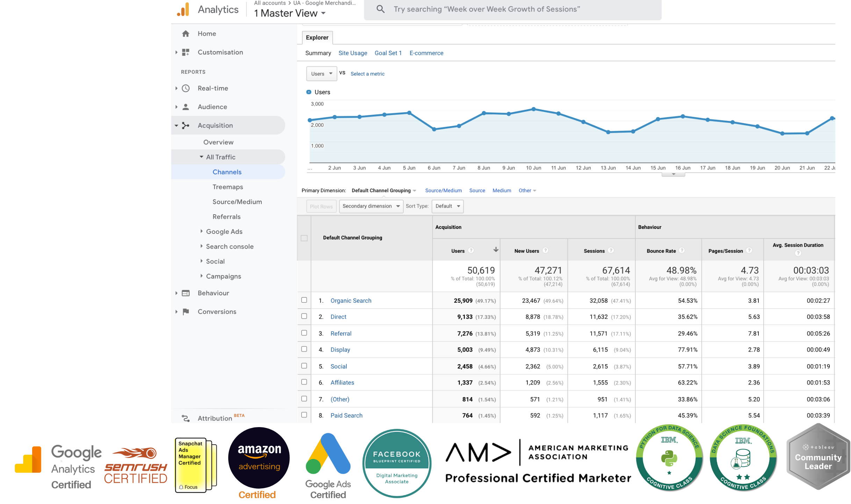Viewport: 851px width, 504px height.
Task: Click the Plot Rows button
Action: (x=321, y=207)
